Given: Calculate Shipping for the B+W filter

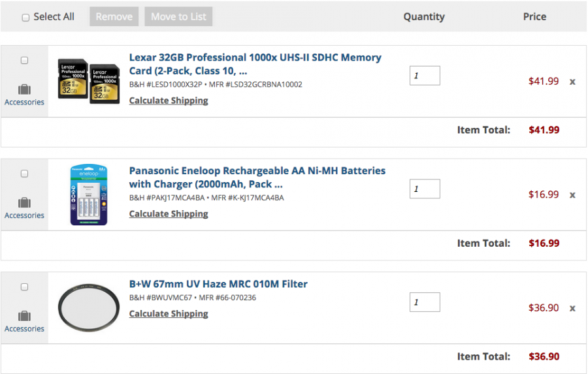Looking at the screenshot, I should (169, 313).
